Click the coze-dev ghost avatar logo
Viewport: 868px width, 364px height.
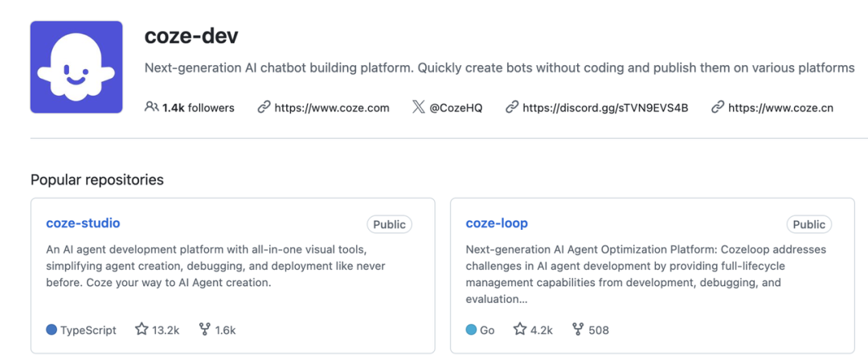coord(76,67)
